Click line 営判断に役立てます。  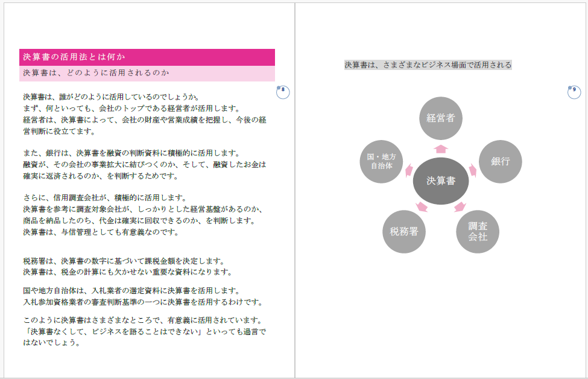[x=59, y=132]
